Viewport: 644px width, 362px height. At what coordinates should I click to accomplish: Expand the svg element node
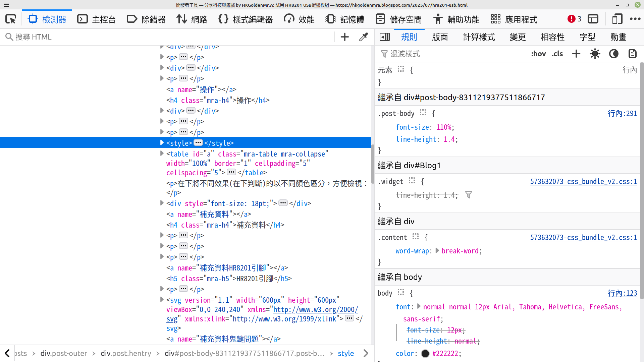162,300
